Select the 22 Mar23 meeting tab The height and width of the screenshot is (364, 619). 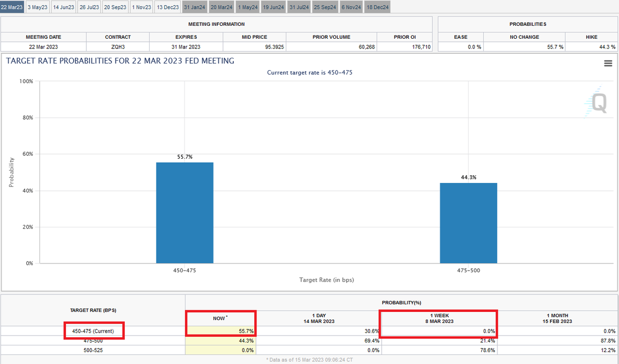click(12, 7)
